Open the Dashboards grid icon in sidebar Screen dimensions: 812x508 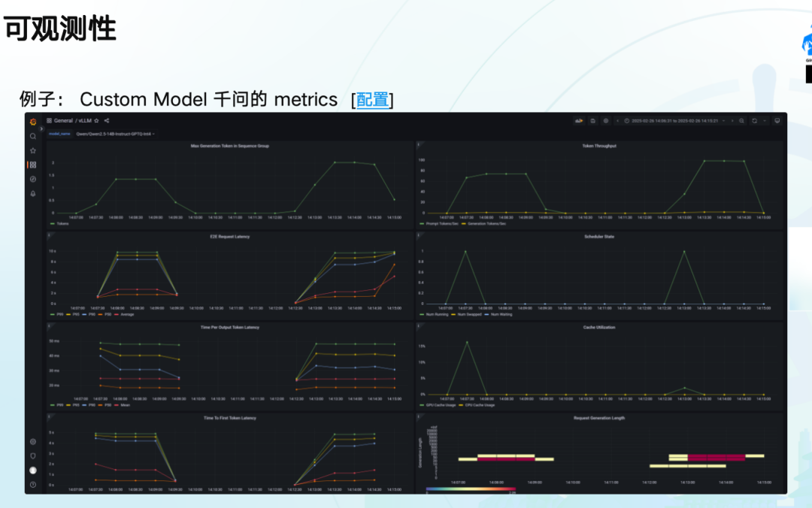tap(33, 165)
